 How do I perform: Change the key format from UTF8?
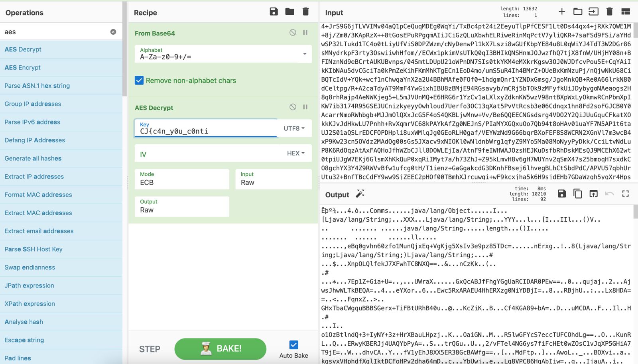pyautogui.click(x=294, y=128)
